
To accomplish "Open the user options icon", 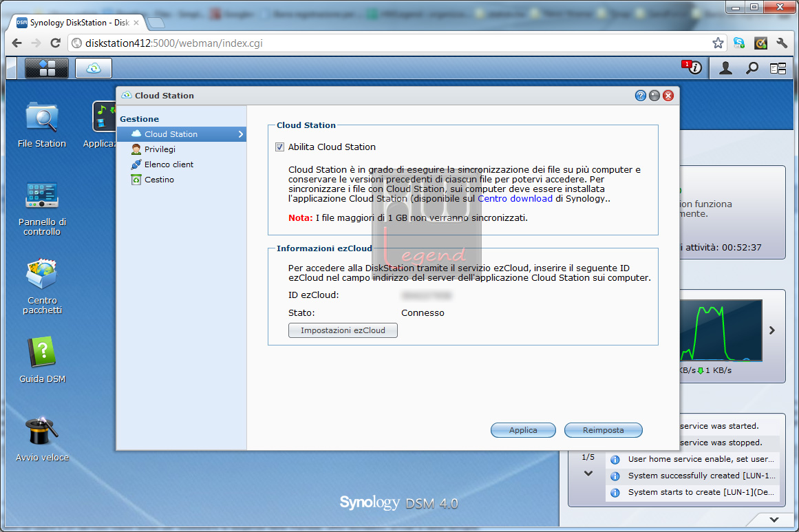I will [x=725, y=67].
